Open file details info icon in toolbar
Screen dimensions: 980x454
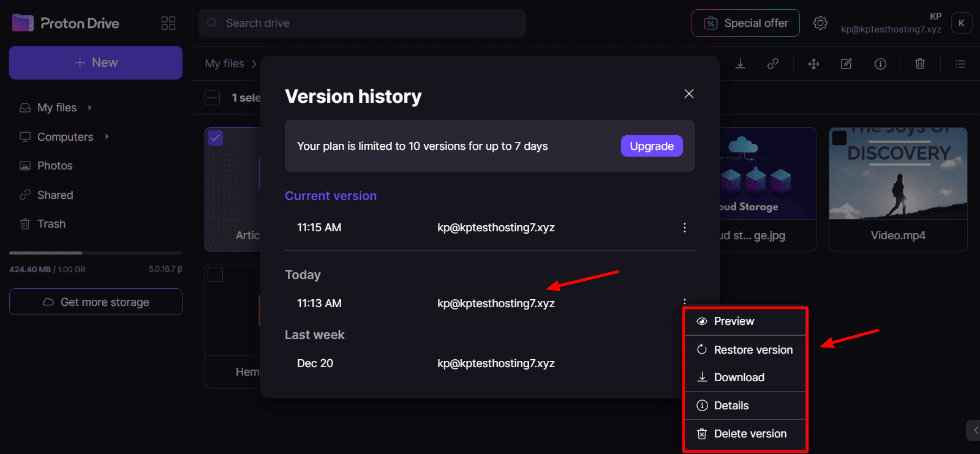pyautogui.click(x=880, y=64)
